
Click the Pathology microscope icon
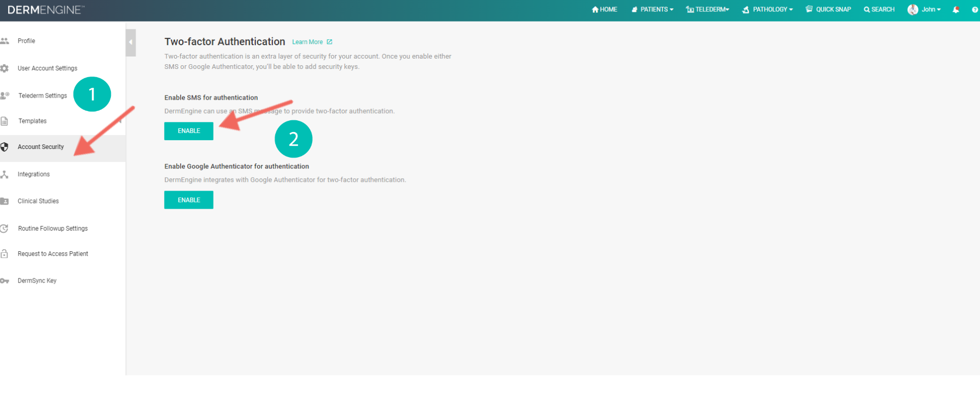[x=746, y=10]
